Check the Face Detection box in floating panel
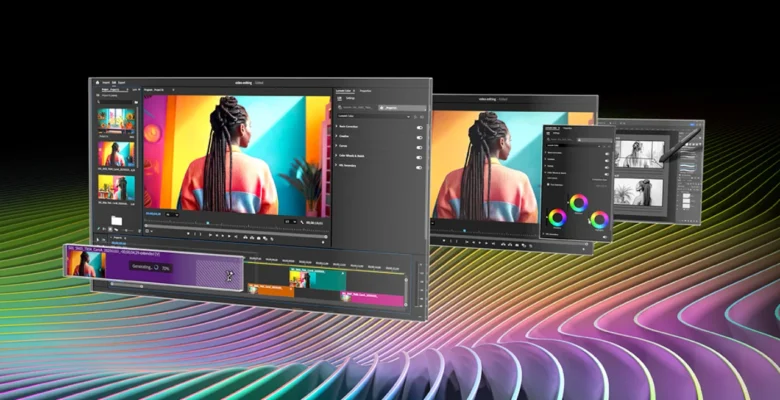Image resolution: width=780 pixels, height=400 pixels. click(x=548, y=185)
